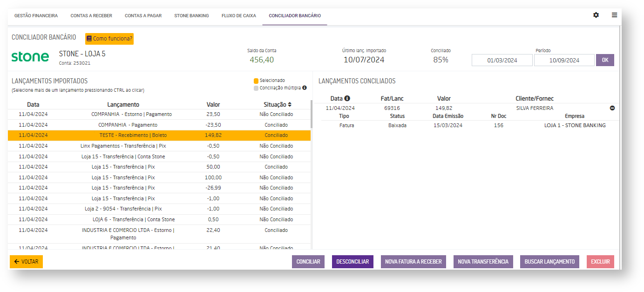Open Contas a Receber tab
Image resolution: width=644 pixels, height=292 pixels.
[x=91, y=15]
